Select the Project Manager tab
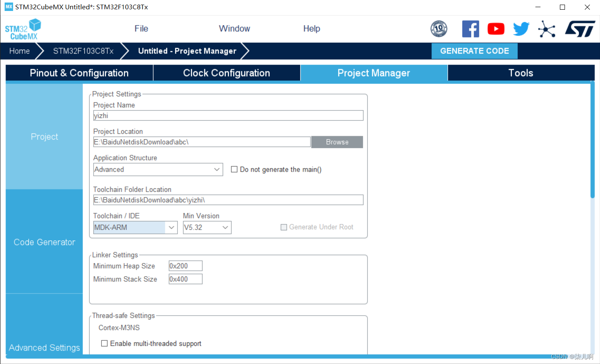600x364 pixels. coord(374,73)
